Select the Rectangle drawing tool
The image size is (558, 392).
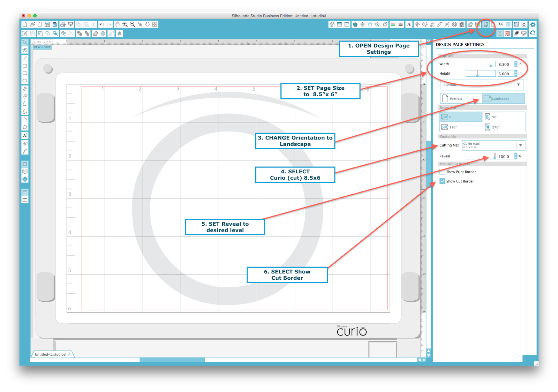pos(25,66)
